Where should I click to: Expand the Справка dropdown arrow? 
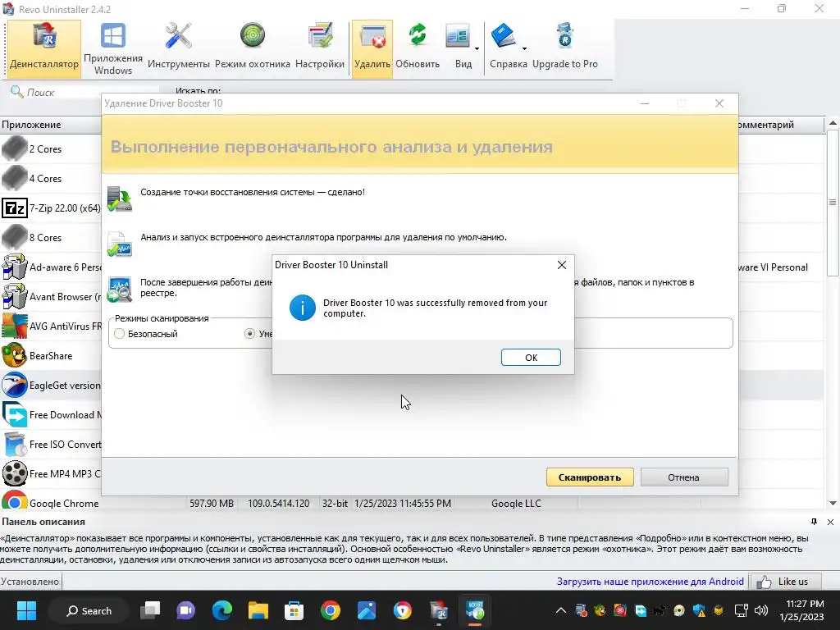click(524, 48)
